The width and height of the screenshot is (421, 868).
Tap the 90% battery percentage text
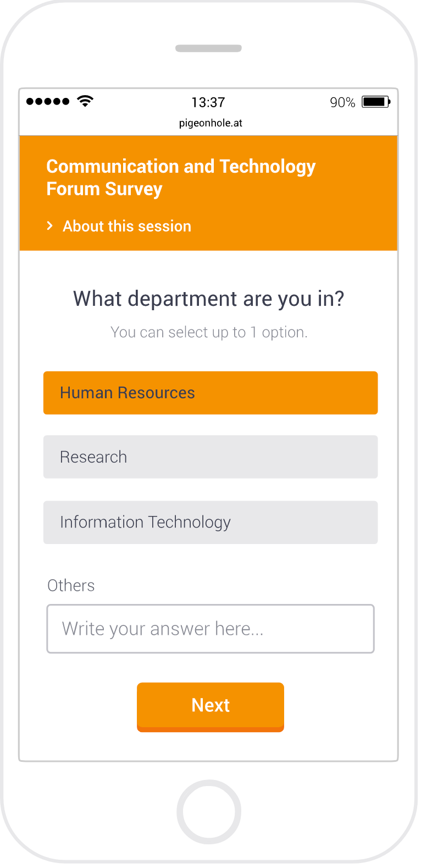pos(342,102)
